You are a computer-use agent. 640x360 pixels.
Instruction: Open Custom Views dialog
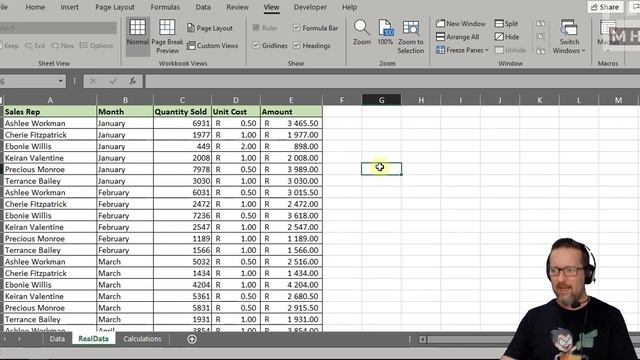213,46
